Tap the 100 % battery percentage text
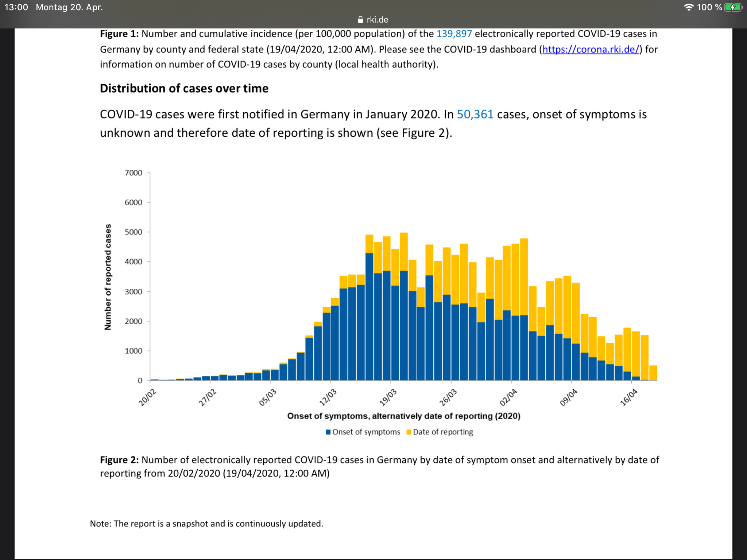Viewport: 747px width, 560px height. (709, 7)
